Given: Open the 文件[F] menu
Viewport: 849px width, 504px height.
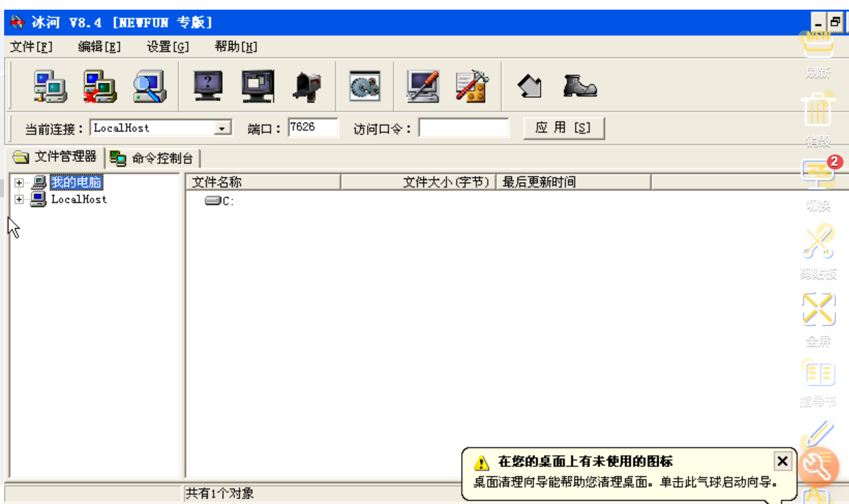Looking at the screenshot, I should tap(32, 47).
